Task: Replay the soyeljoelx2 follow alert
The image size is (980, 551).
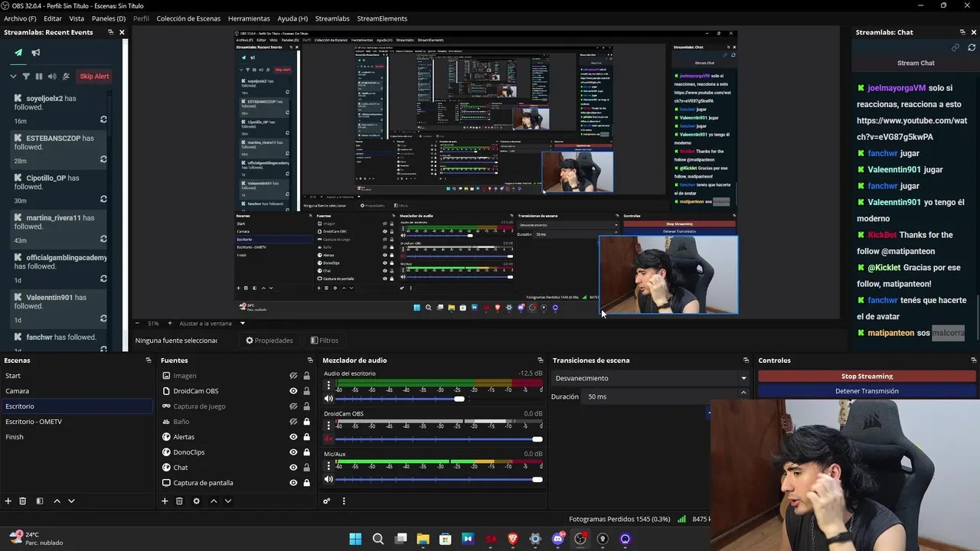Action: (x=103, y=120)
